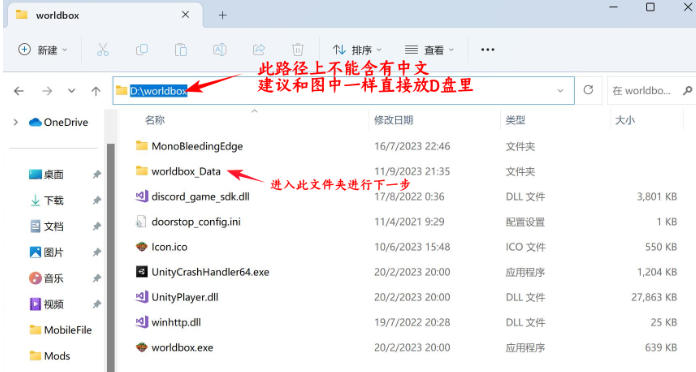Sort by Name (名称) column header
This screenshot has width=696, height=372.
[155, 120]
